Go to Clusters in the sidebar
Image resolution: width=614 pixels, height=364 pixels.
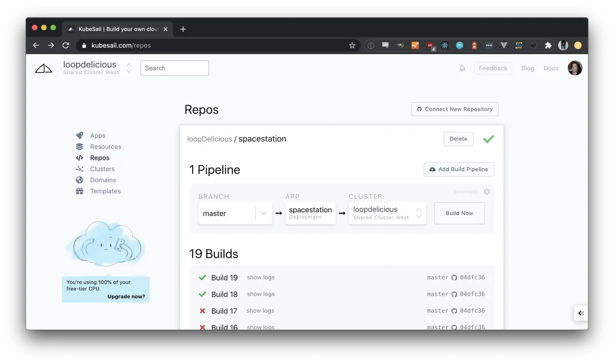point(102,169)
